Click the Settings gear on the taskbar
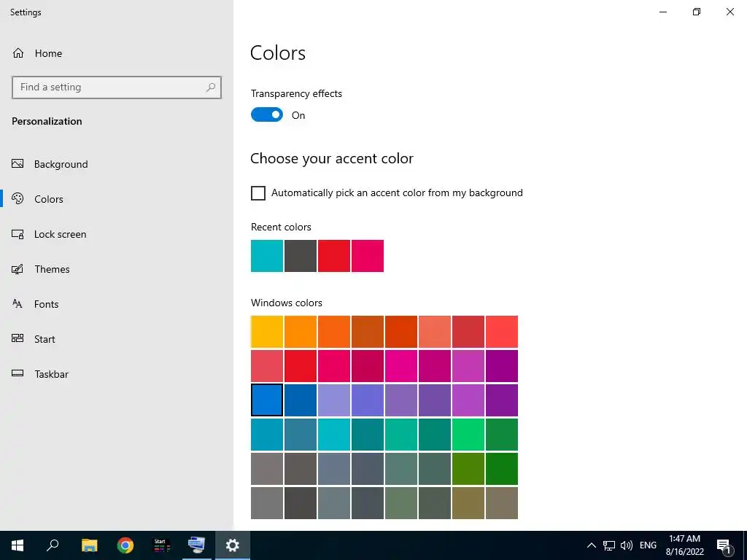 coord(233,545)
